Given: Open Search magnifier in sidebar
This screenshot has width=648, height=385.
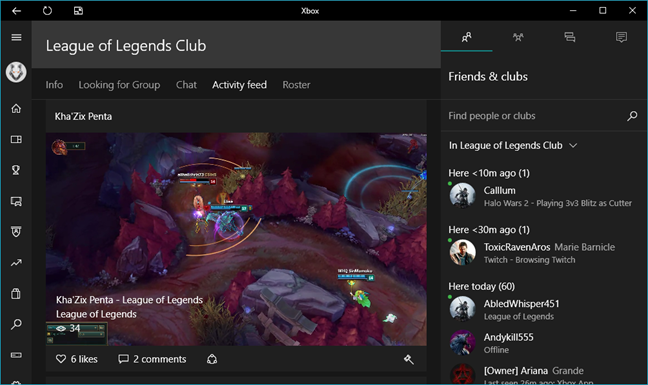Looking at the screenshot, I should click(16, 324).
